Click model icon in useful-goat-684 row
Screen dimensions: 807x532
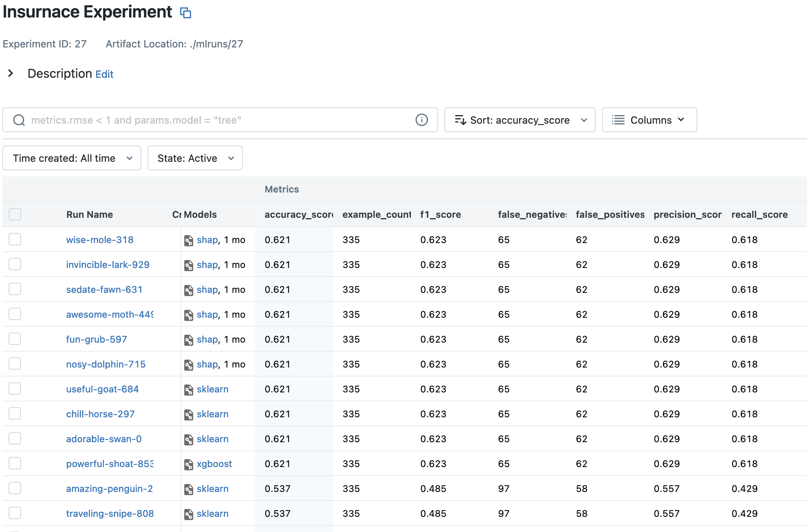(x=189, y=390)
